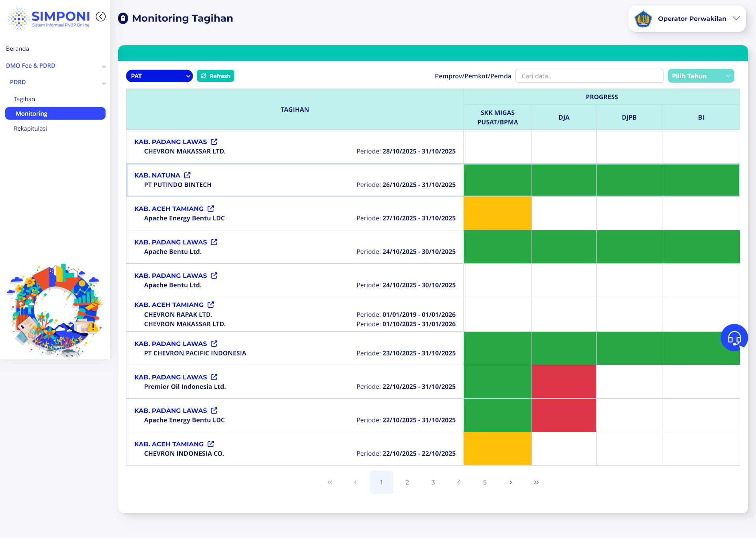Open external link icon on Padang Lawas Apache Energy Bentu LDC row

[x=214, y=410]
